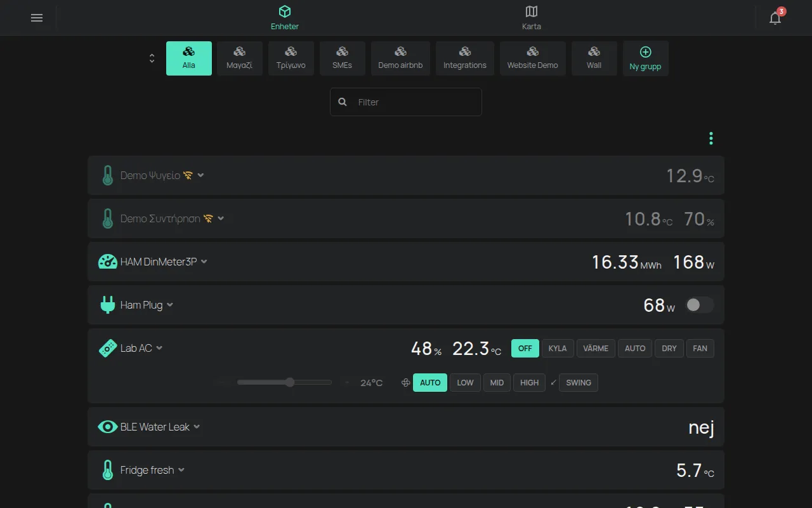Select the Demo airbnb group

400,58
